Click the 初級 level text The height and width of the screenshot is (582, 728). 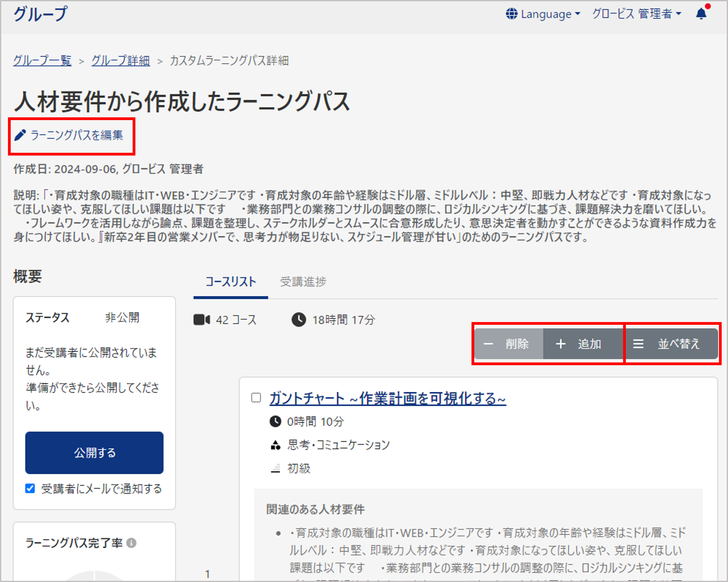click(299, 469)
